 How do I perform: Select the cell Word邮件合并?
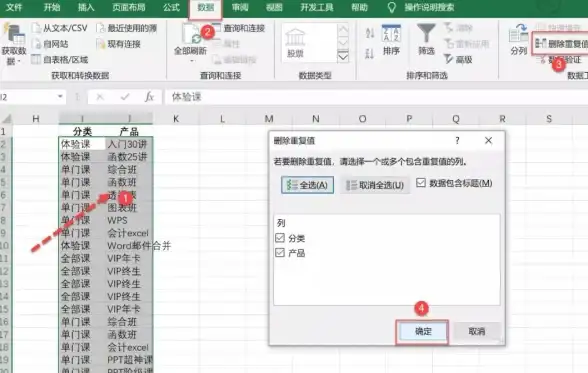129,246
